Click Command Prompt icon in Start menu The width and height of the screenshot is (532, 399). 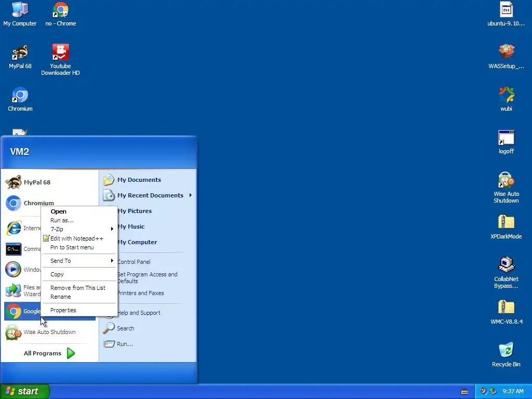pos(14,249)
